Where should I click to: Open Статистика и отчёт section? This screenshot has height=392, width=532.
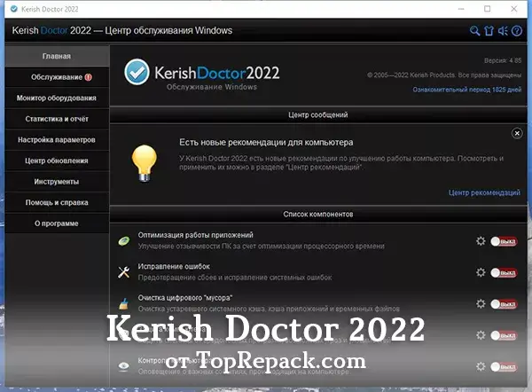(x=57, y=119)
